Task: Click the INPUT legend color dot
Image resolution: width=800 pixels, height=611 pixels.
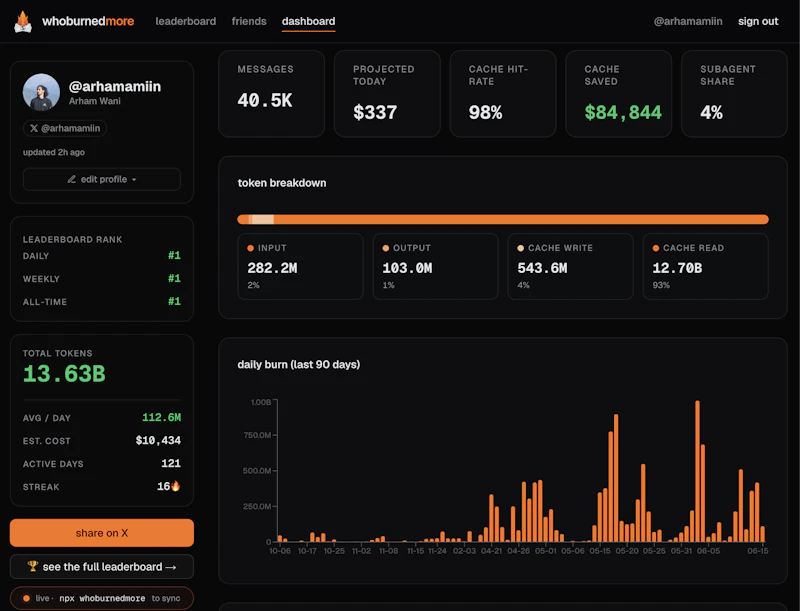Action: pos(251,248)
